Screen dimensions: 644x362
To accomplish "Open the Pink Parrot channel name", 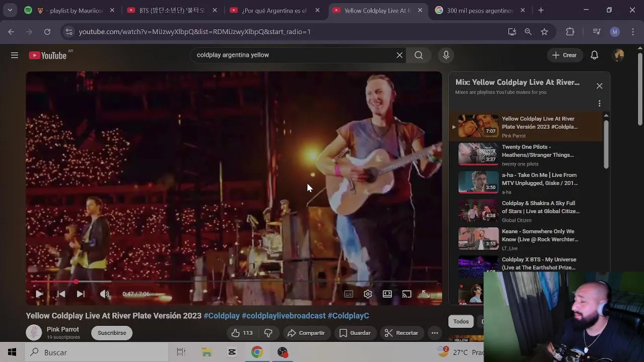I will pyautogui.click(x=63, y=329).
